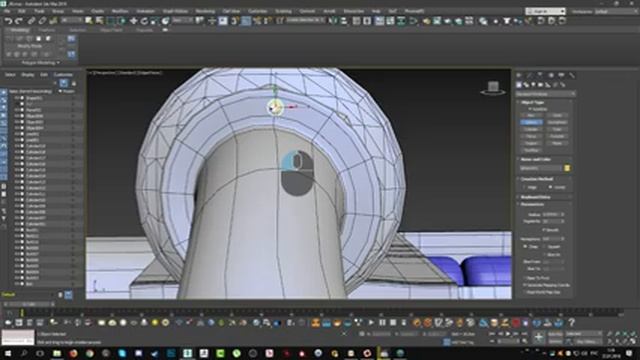Collapse the Creation Method rollout
The width and height of the screenshot is (640, 360).
(x=537, y=179)
